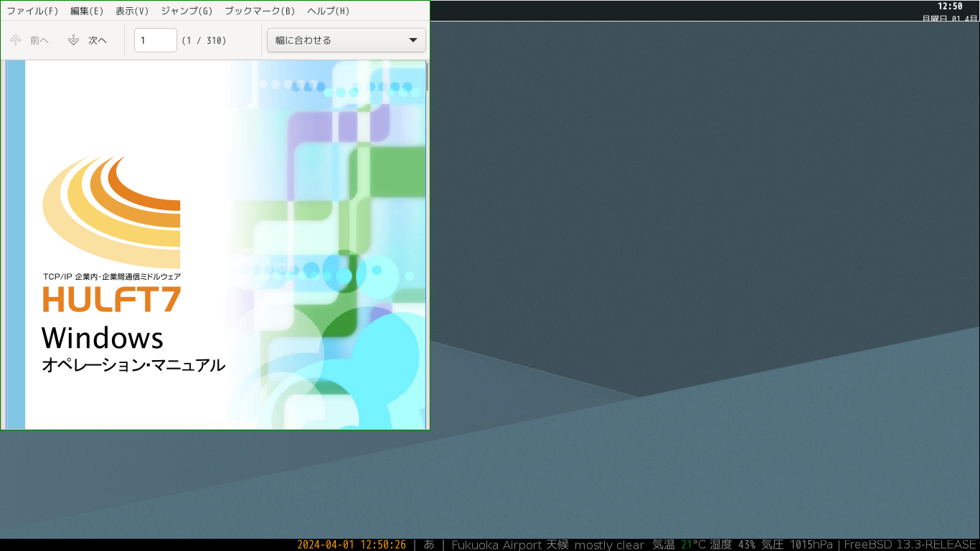Screen dimensions: 980x551
Task: Click the オペレーション・マニュアル subtitle text
Action: pos(133,365)
